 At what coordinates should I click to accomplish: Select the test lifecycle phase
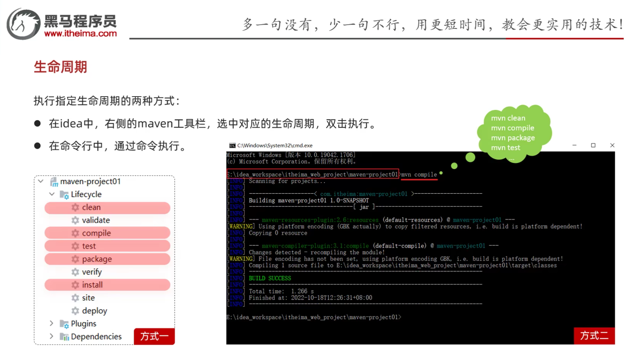[89, 246]
